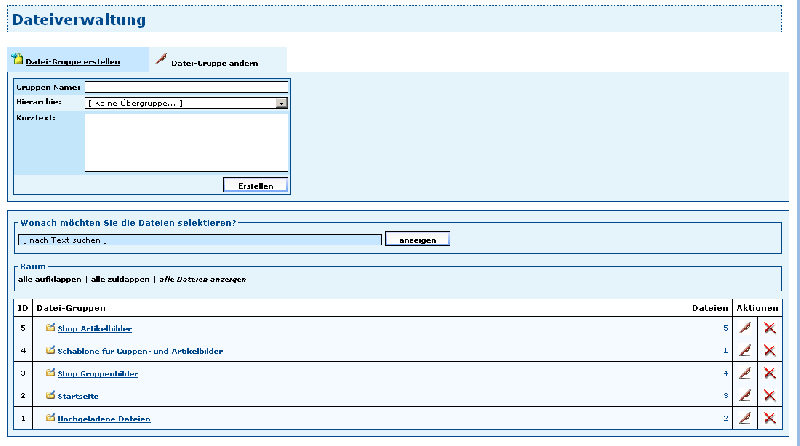Click folder icon next to Startseite

[x=50, y=395]
